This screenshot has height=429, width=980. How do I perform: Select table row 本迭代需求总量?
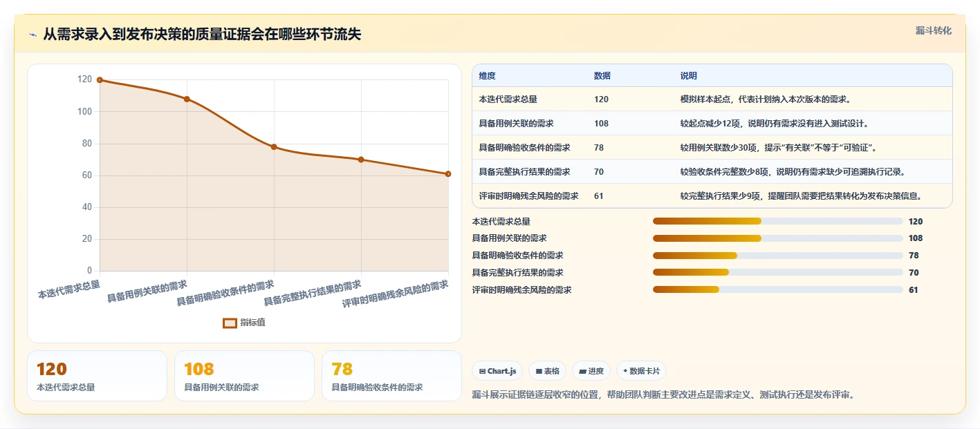(x=712, y=99)
